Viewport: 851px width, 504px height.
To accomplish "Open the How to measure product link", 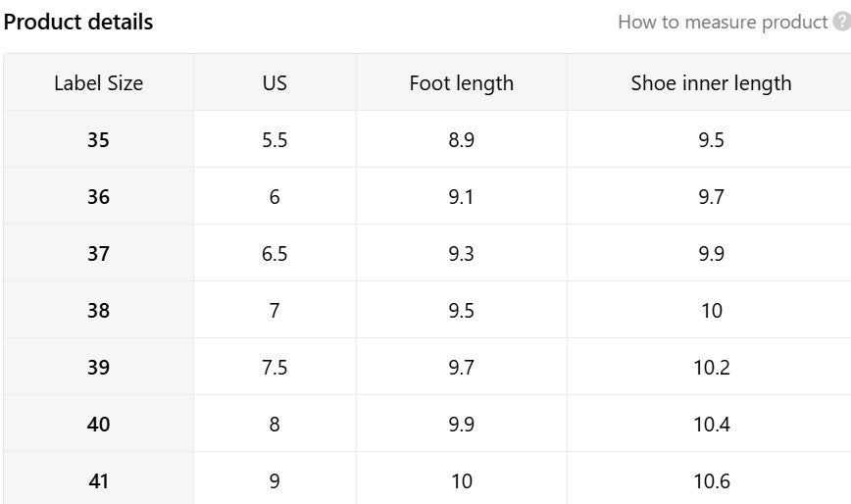I will [723, 22].
